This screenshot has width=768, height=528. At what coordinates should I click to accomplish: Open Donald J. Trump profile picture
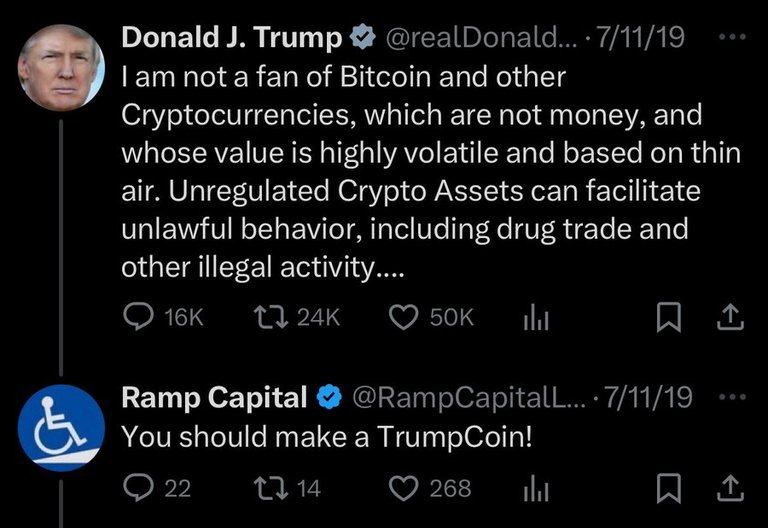[61, 67]
